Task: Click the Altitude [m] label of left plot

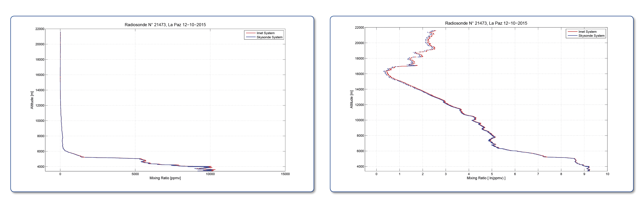Action: 32,100
